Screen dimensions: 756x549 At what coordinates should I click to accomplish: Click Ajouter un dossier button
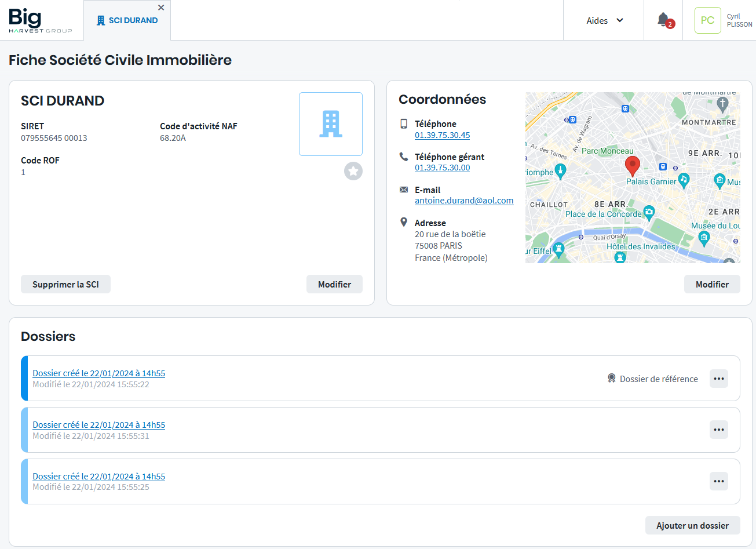click(x=692, y=525)
